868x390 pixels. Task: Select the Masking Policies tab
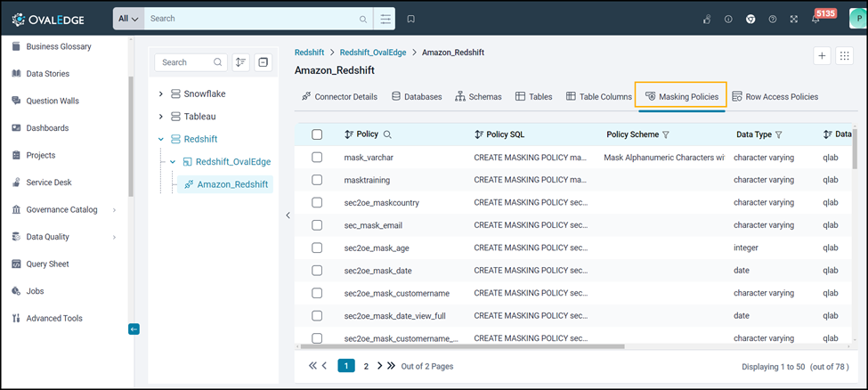(681, 96)
